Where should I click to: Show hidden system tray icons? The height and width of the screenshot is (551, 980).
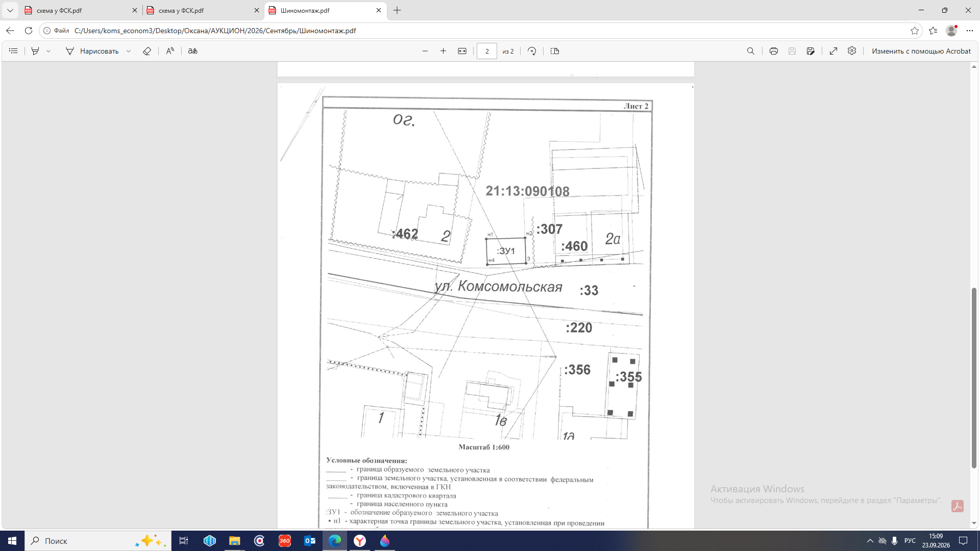pyautogui.click(x=870, y=541)
